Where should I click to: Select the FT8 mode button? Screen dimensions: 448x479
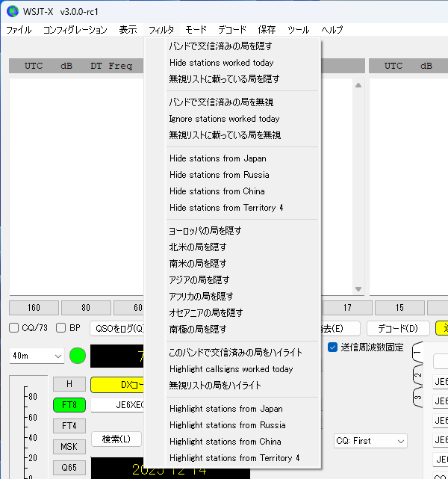(x=69, y=405)
